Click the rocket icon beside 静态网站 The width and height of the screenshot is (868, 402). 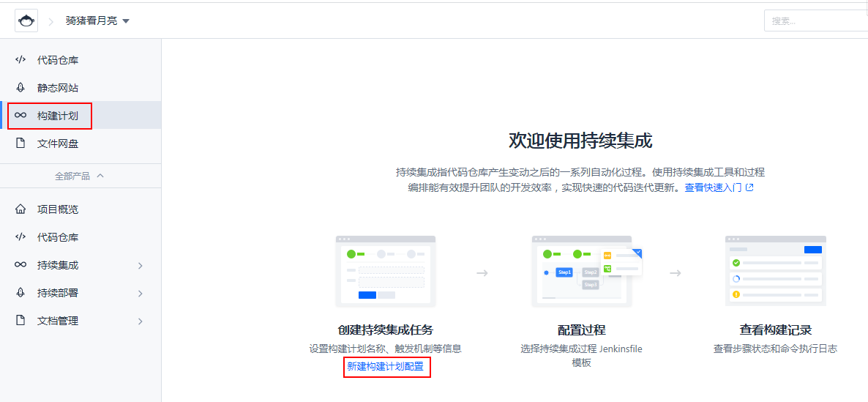tap(20, 87)
